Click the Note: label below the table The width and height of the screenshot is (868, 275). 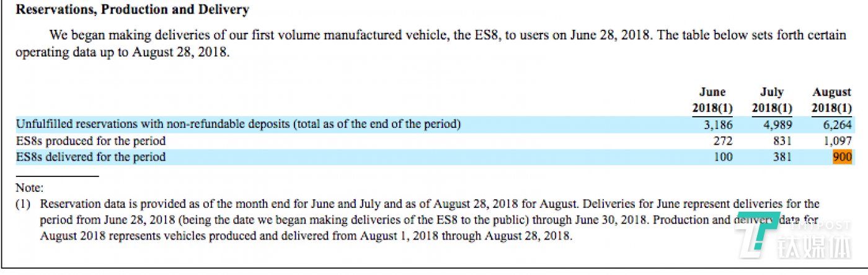coord(29,188)
